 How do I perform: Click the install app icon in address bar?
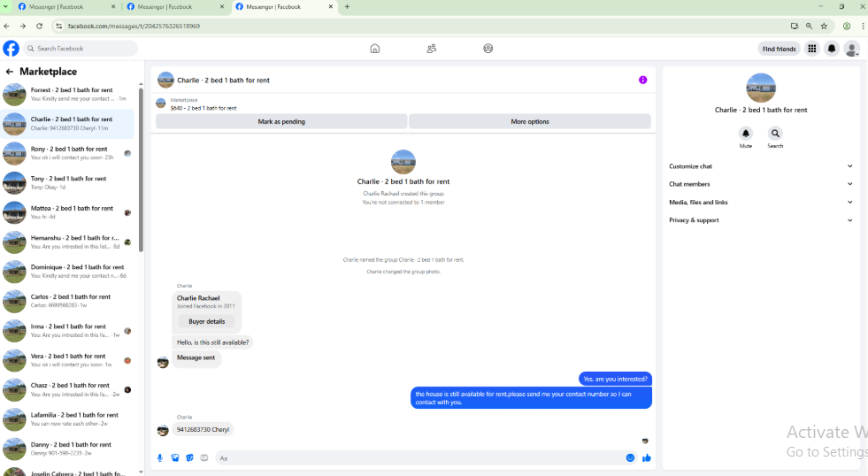pyautogui.click(x=795, y=26)
